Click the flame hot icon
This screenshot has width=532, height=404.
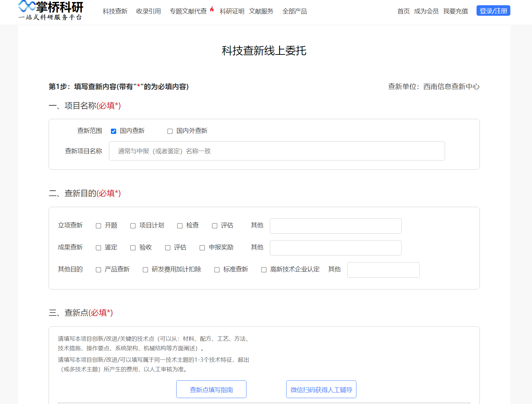coord(212,9)
